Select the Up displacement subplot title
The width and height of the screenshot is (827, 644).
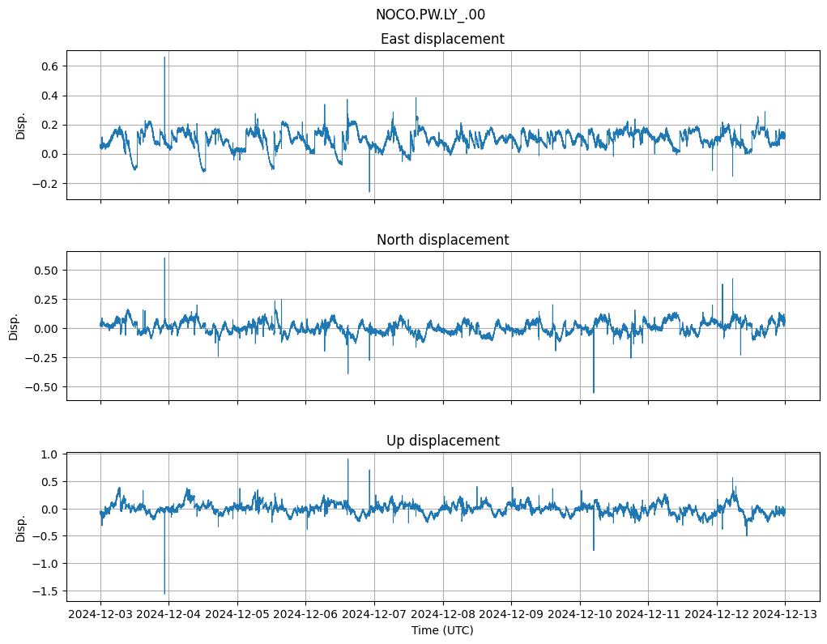tap(442, 441)
